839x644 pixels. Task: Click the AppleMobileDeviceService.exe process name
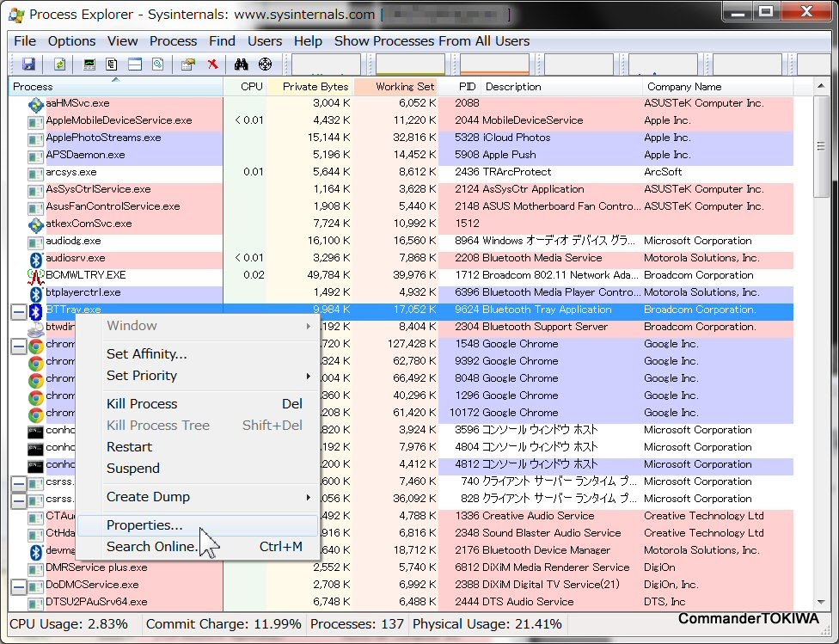tap(119, 120)
